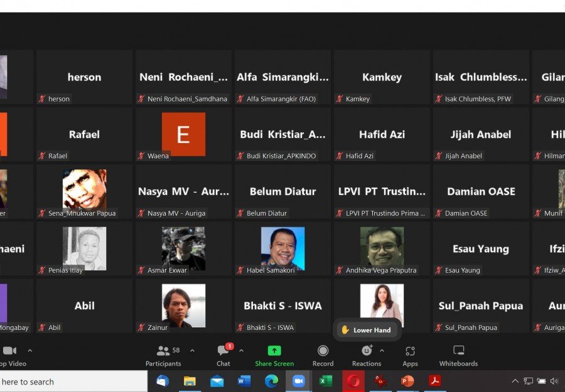Expand the Reactions options arrow
Screen dimensions: 565x392
click(x=382, y=351)
